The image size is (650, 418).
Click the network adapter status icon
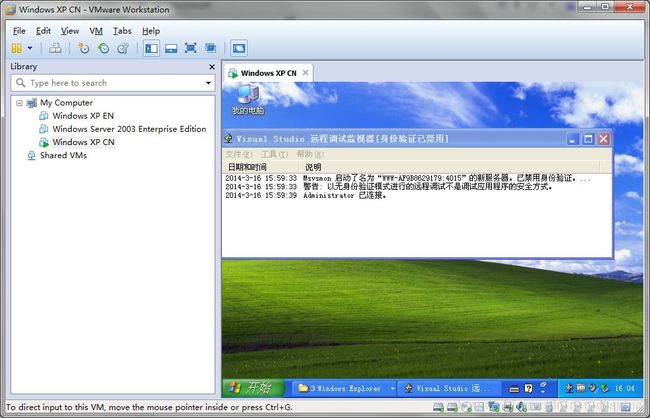[x=494, y=407]
